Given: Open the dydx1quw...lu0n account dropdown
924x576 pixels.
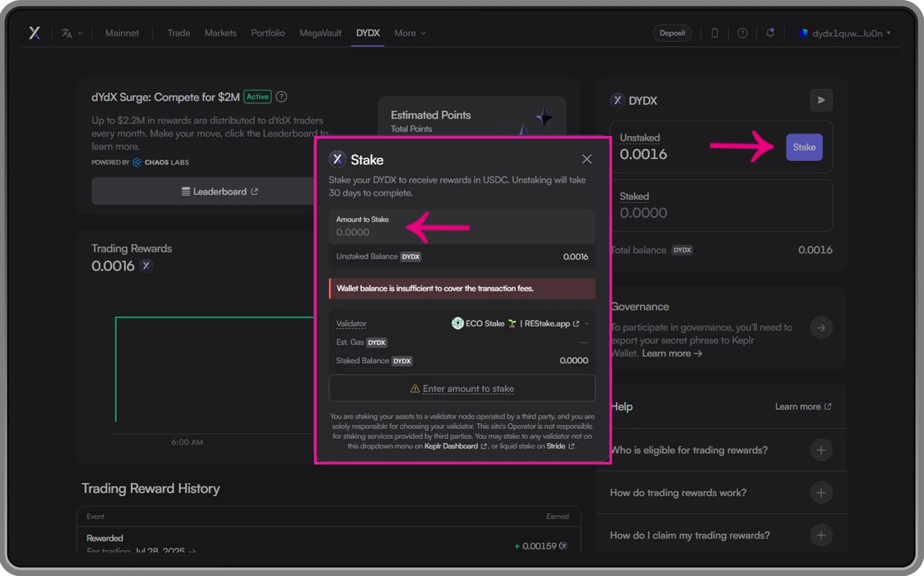Looking at the screenshot, I should (845, 33).
